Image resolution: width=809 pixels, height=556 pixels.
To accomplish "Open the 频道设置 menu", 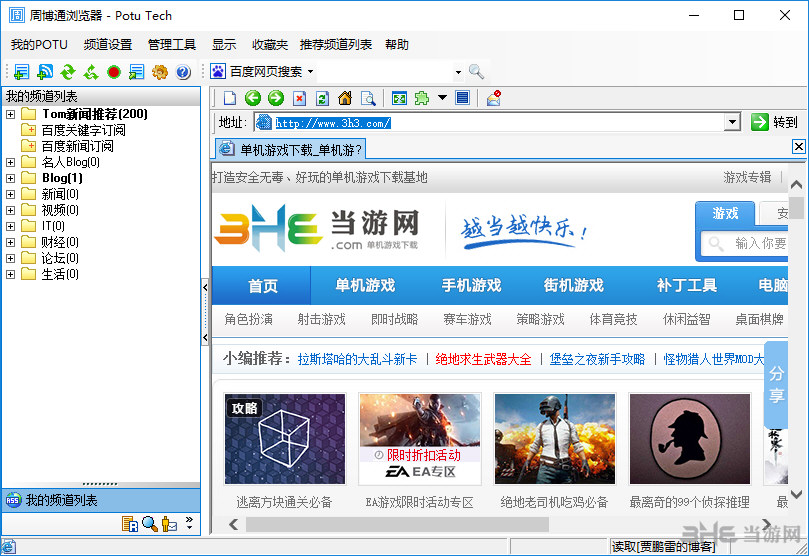I will click(108, 45).
